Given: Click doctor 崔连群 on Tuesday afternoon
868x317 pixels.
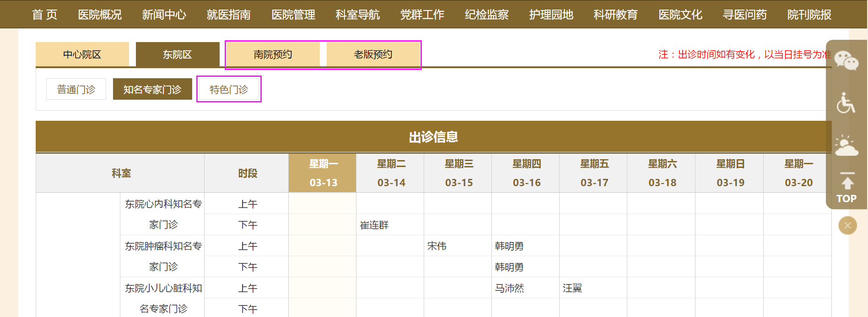Looking at the screenshot, I should pyautogui.click(x=374, y=225).
